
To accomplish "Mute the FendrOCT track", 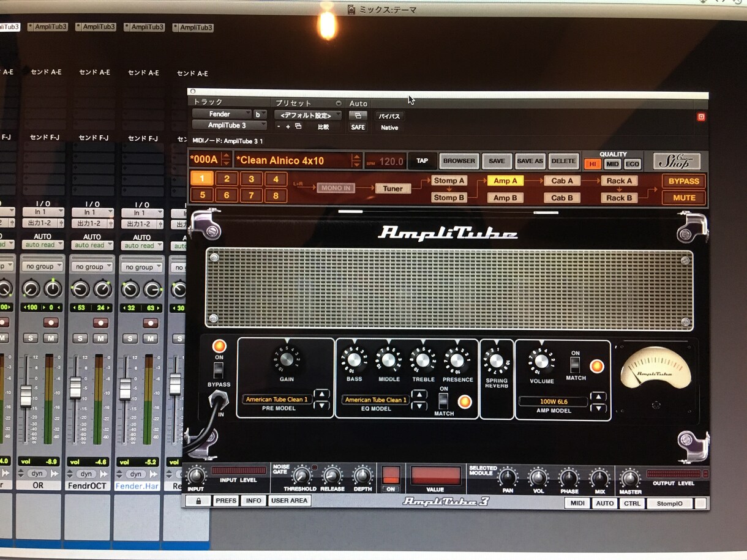I will pyautogui.click(x=100, y=338).
